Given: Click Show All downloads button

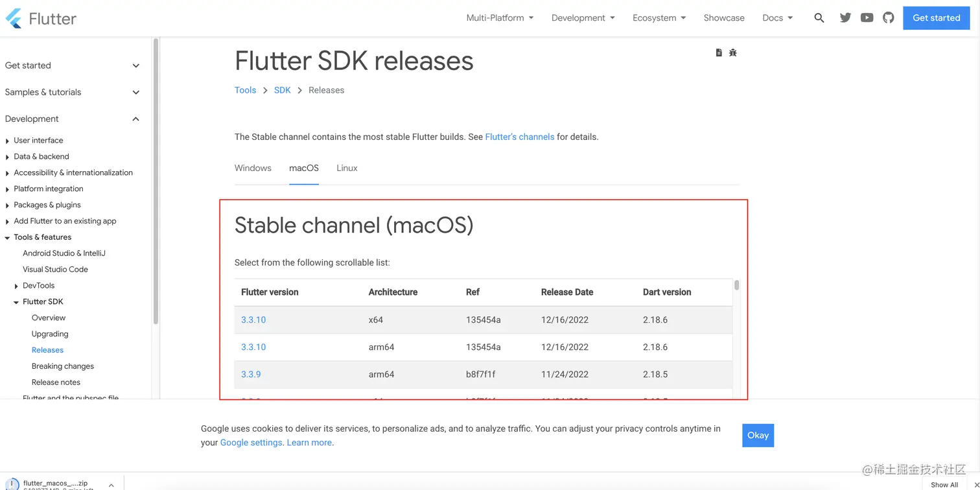Looking at the screenshot, I should click(944, 485).
